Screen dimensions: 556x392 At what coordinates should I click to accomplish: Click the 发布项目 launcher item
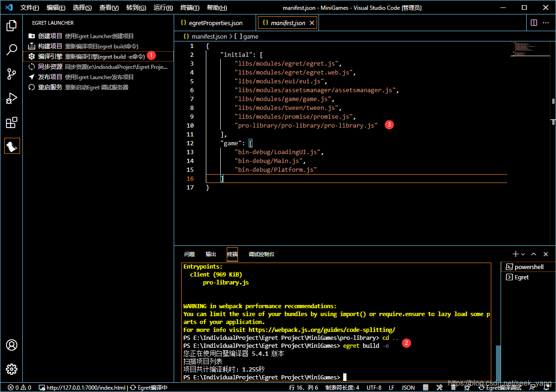[x=98, y=77]
